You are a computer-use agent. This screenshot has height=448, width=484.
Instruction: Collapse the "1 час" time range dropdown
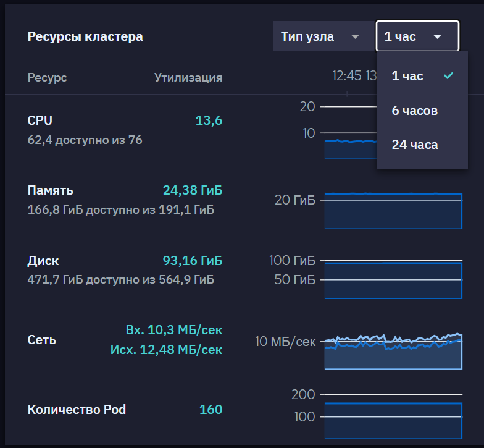pyautogui.click(x=417, y=36)
